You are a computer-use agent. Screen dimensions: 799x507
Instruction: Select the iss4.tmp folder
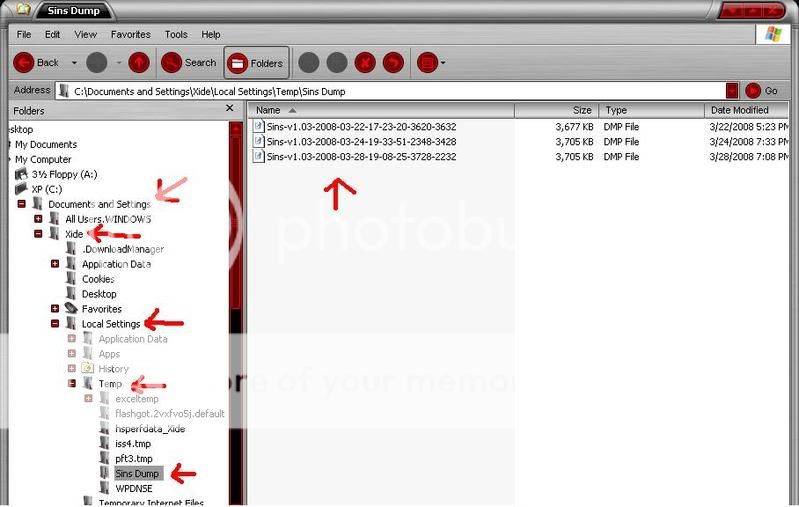(132, 444)
